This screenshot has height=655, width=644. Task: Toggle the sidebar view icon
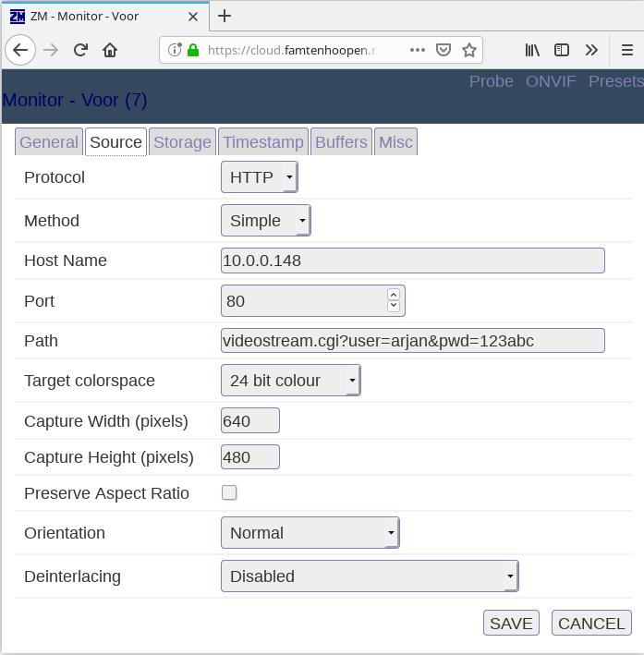[x=561, y=50]
